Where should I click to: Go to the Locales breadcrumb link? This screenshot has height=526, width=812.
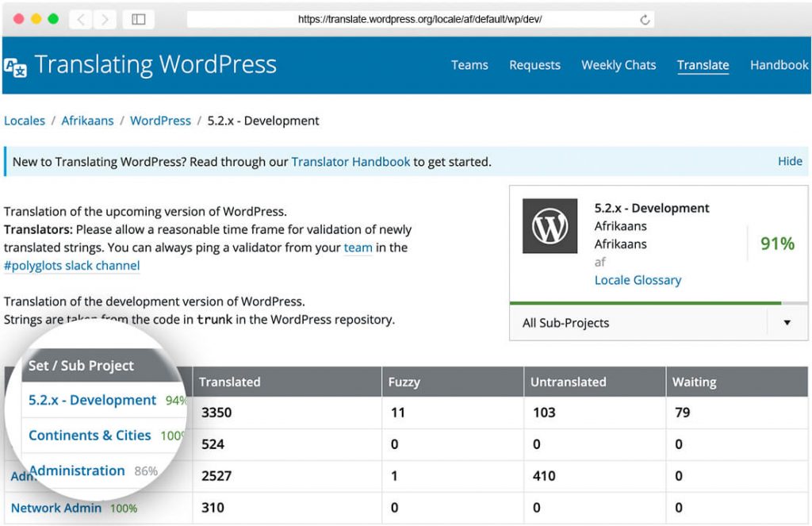pos(25,121)
